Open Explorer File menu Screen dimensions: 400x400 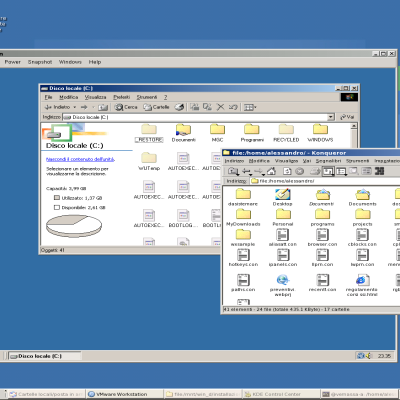tap(49, 97)
